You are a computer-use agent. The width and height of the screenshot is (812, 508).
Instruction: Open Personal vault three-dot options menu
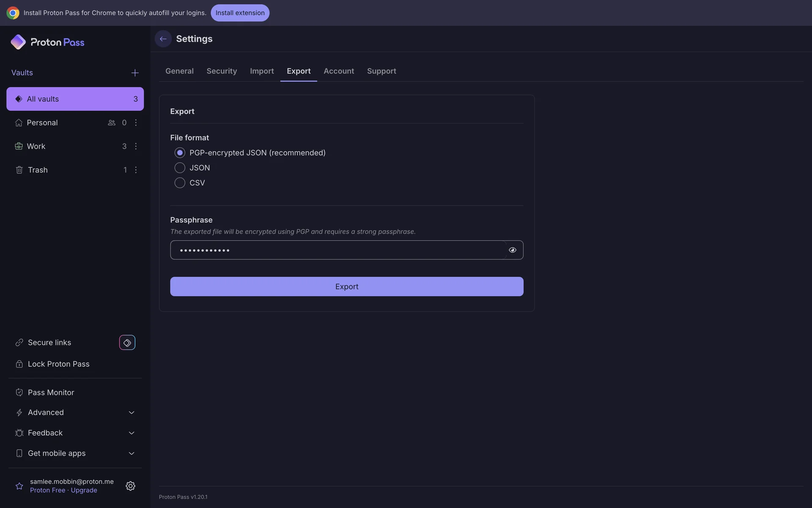coord(136,122)
